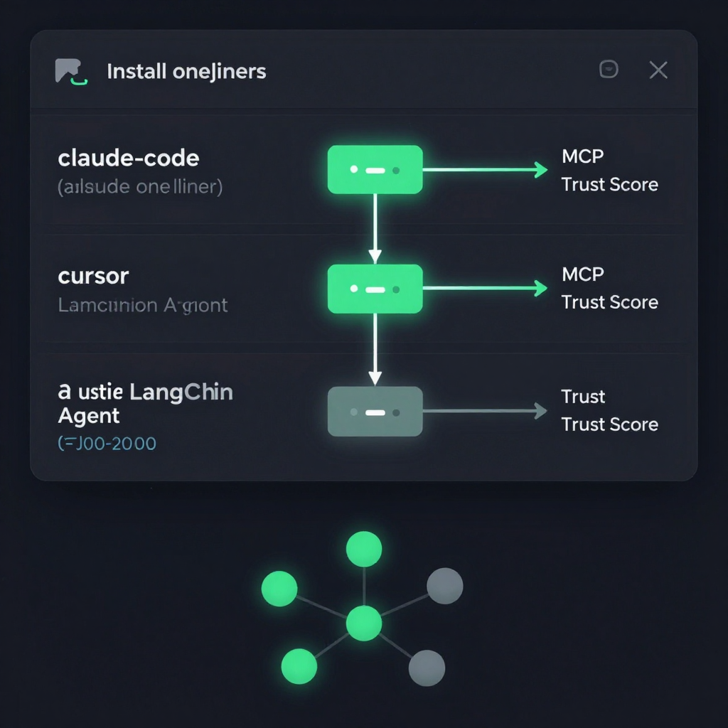Click Trust Score in the cursor row
The image size is (728, 728).
pyautogui.click(x=609, y=302)
